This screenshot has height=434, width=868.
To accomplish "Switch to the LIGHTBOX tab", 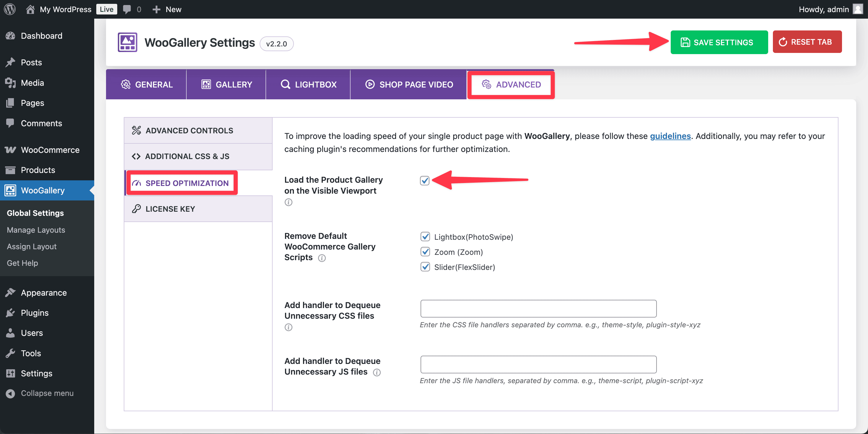I will click(x=308, y=84).
